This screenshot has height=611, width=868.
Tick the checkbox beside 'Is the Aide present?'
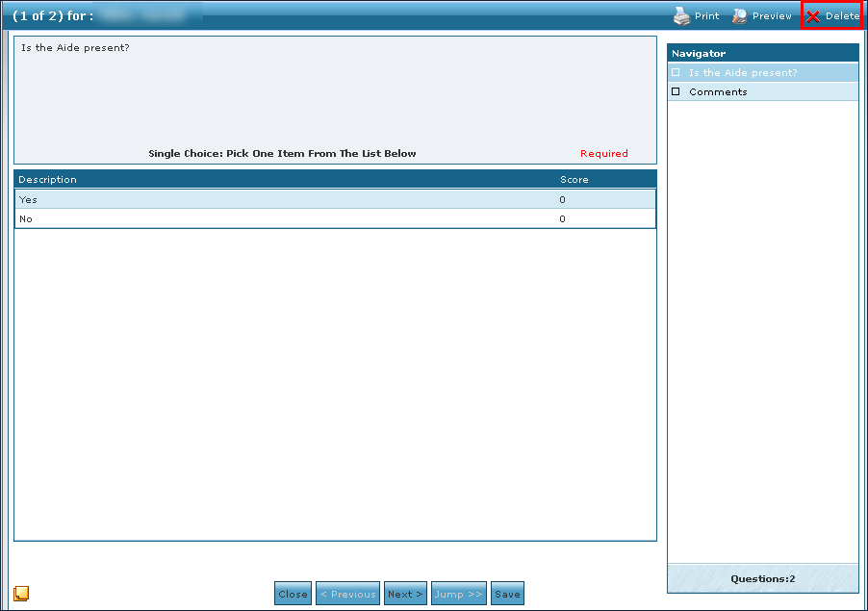[676, 73]
